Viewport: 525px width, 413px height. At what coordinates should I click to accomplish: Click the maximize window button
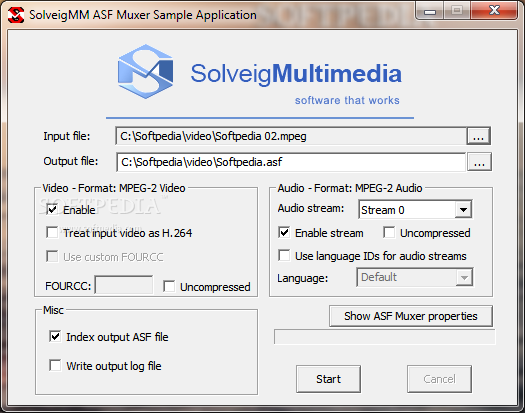click(x=457, y=11)
